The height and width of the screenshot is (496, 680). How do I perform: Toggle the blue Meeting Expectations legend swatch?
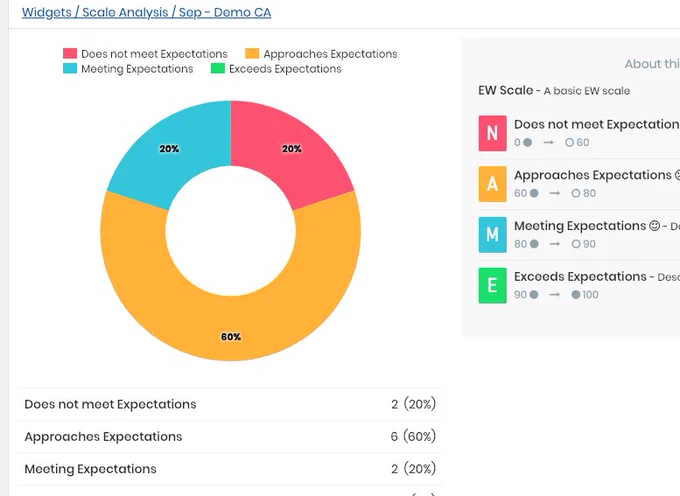point(70,69)
